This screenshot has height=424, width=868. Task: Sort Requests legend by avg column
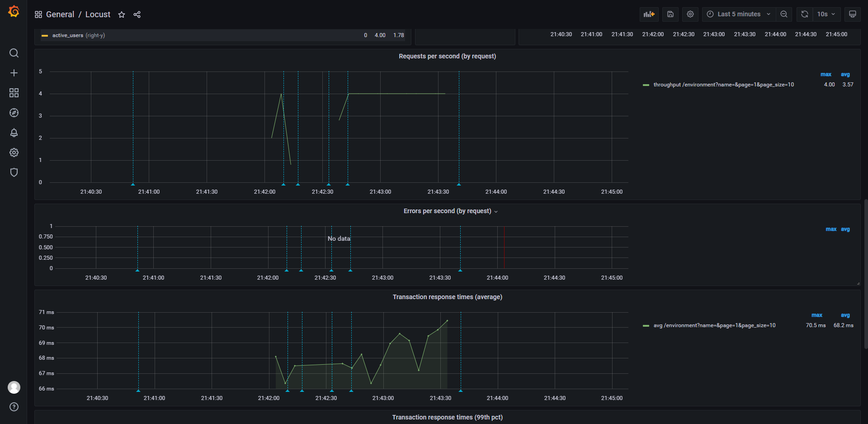click(x=845, y=74)
